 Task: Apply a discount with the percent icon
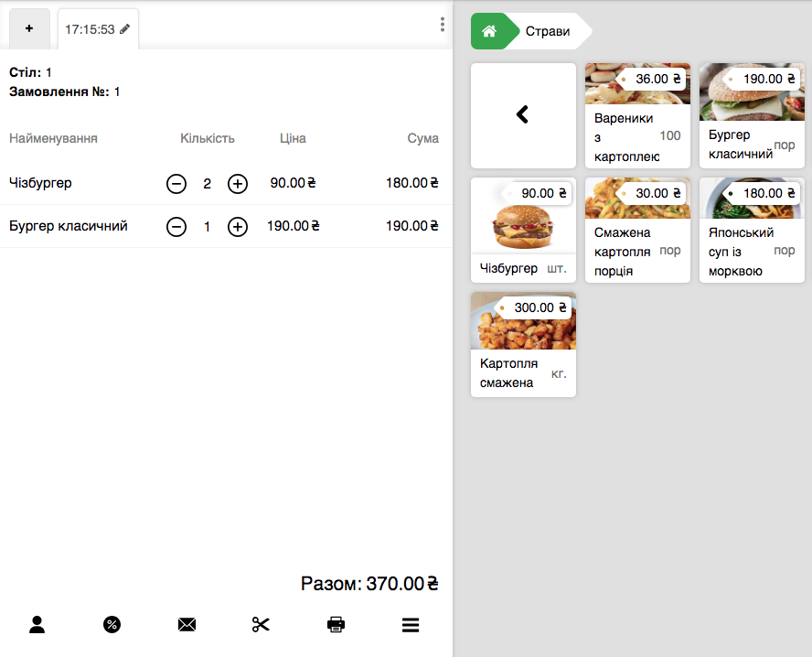click(x=112, y=625)
